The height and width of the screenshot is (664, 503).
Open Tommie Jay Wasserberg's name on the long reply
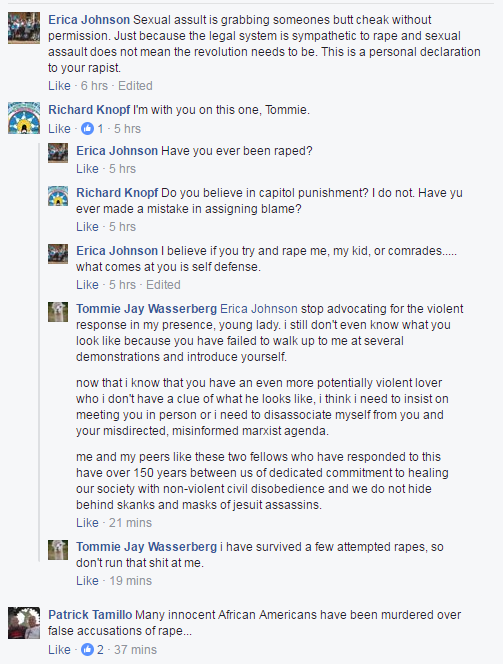click(146, 309)
